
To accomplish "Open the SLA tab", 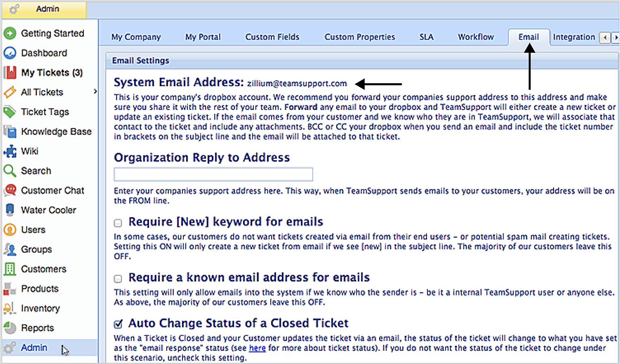I will pyautogui.click(x=427, y=37).
